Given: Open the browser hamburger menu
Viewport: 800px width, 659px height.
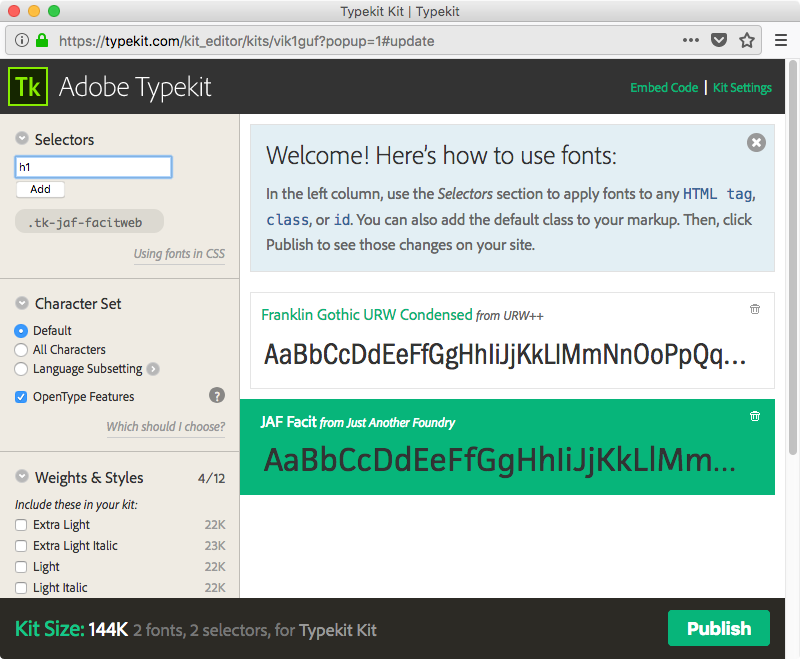Looking at the screenshot, I should [x=781, y=40].
